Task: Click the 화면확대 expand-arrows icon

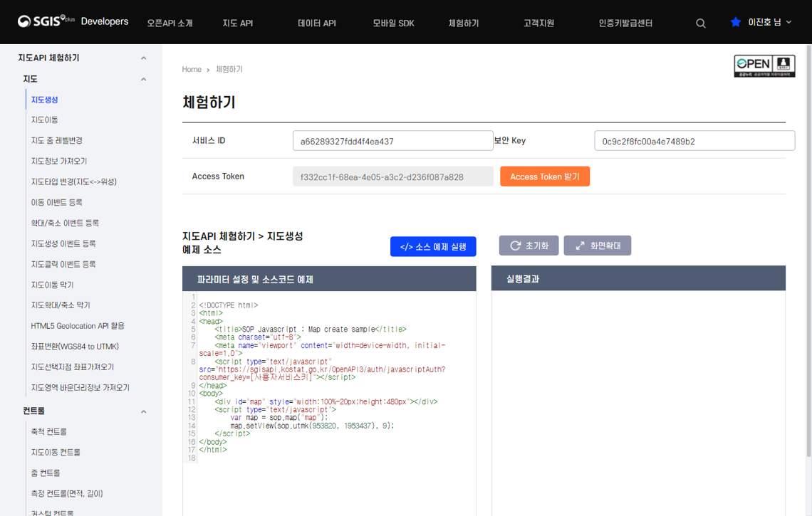Action: (578, 246)
